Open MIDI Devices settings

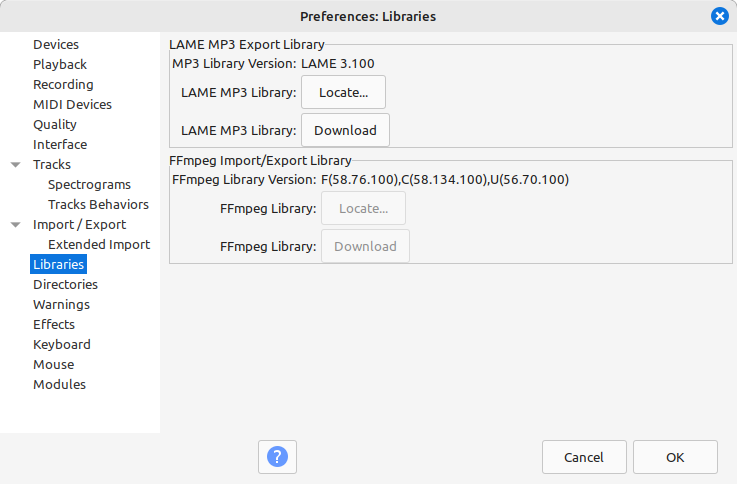point(72,104)
